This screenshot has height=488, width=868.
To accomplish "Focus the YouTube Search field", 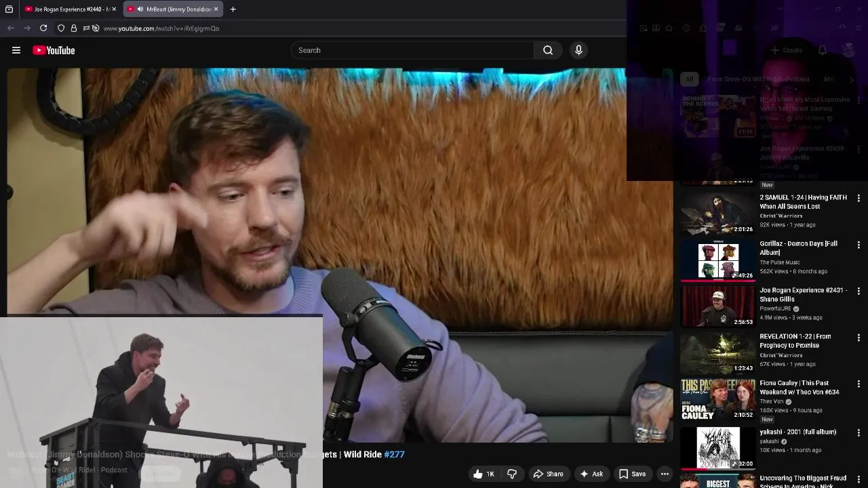I will [412, 50].
